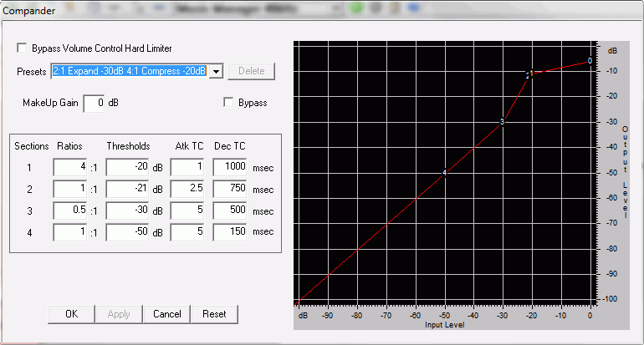
Task: Select curve point 4 on the graph
Action: coord(444,173)
